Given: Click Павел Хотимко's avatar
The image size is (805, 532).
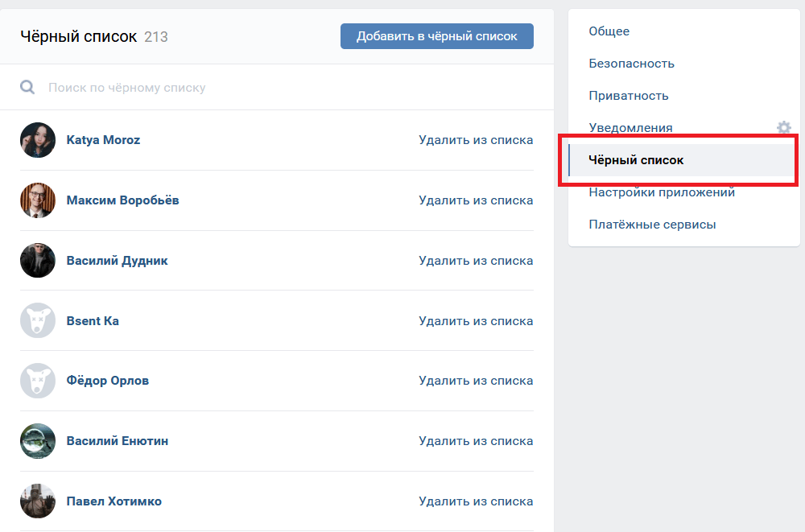Looking at the screenshot, I should [x=38, y=501].
